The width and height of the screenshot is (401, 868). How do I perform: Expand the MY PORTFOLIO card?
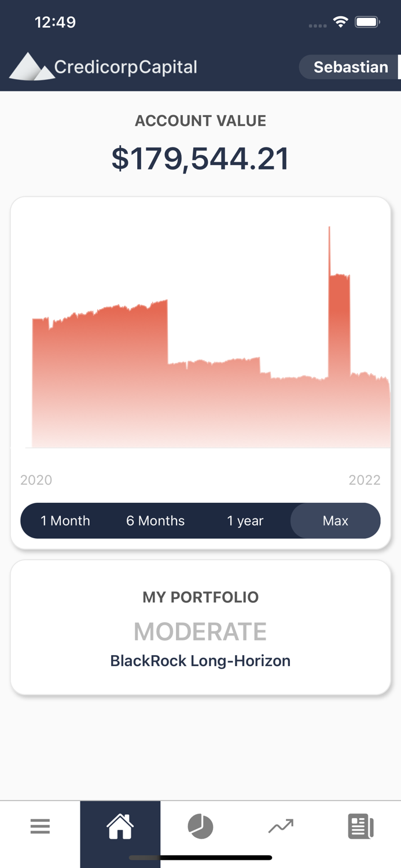click(x=200, y=597)
